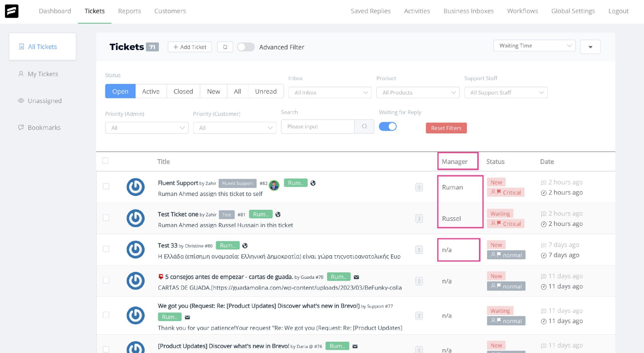Open the All Products dropdown
644x353 pixels.
coord(418,92)
